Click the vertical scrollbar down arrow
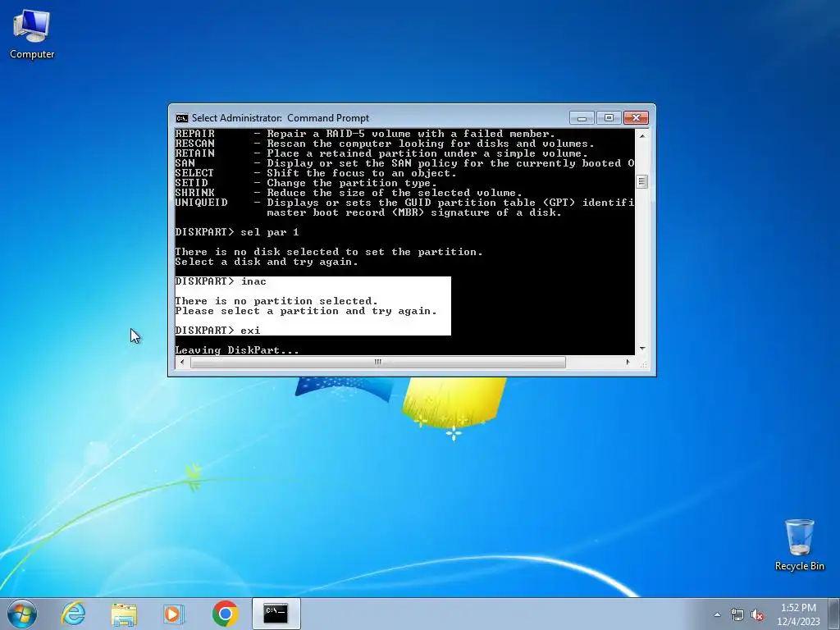Viewport: 840px width, 630px height. point(641,348)
